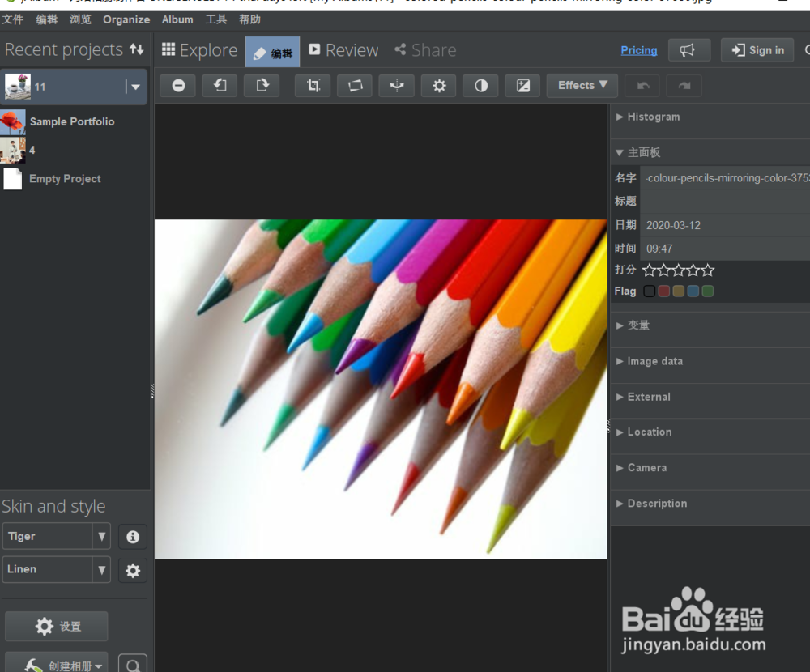810x672 pixels.
Task: Click the exclude image minus icon
Action: click(x=178, y=86)
